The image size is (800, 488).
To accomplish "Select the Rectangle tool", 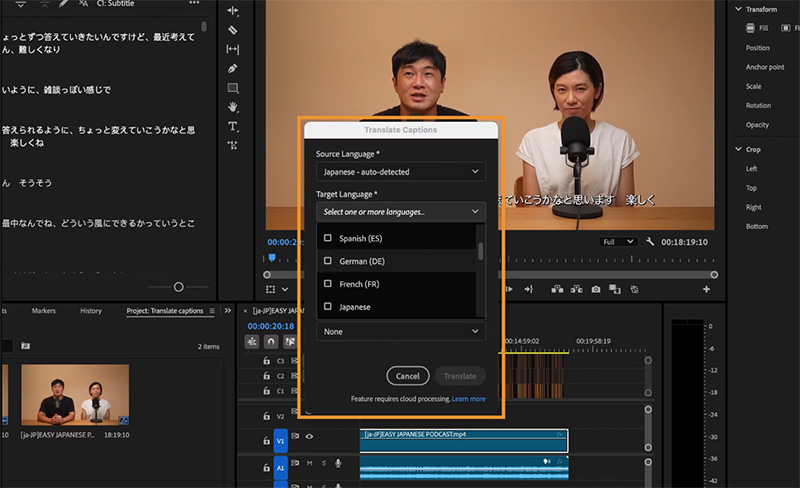I will pos(233,88).
